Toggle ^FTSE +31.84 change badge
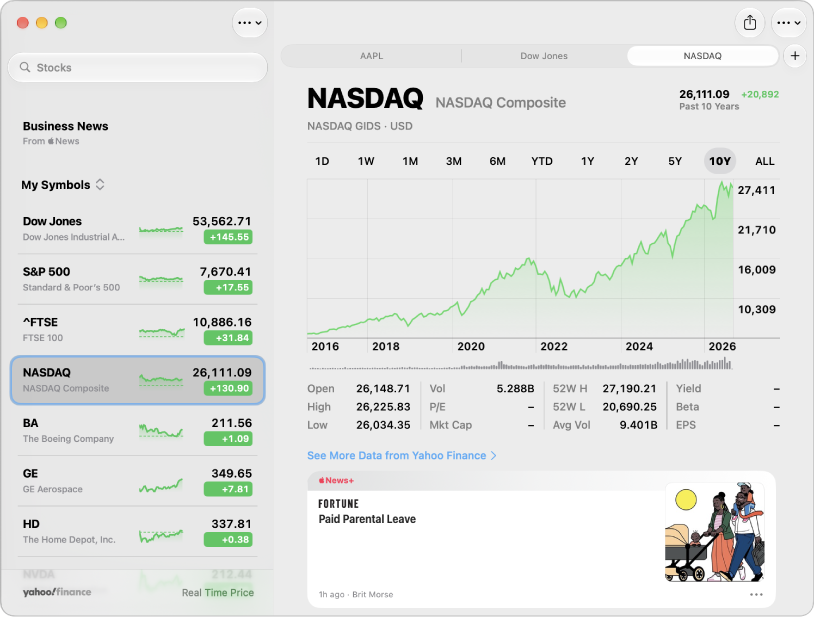This screenshot has width=814, height=618. (228, 338)
